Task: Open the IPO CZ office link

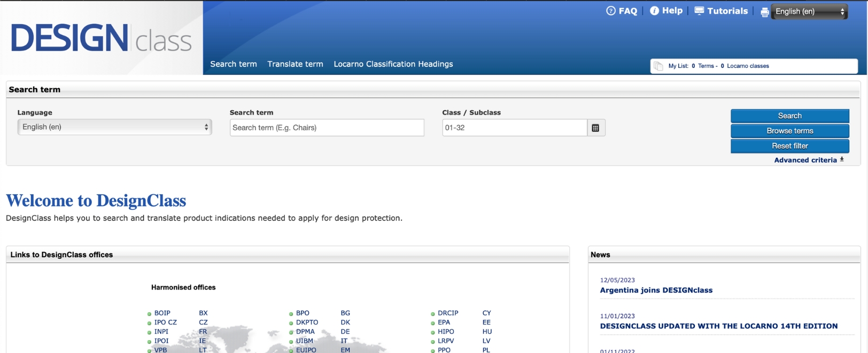Action: (x=166, y=322)
